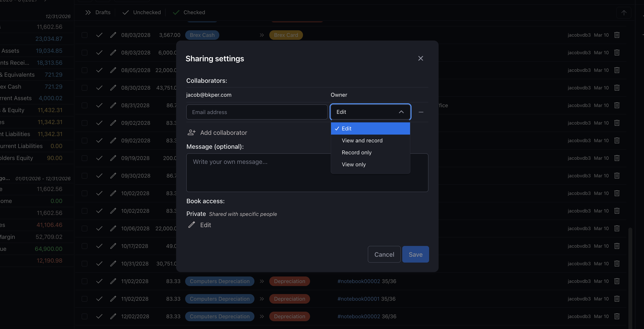
Task: Click the Brex Cash account tag
Action: [202, 35]
